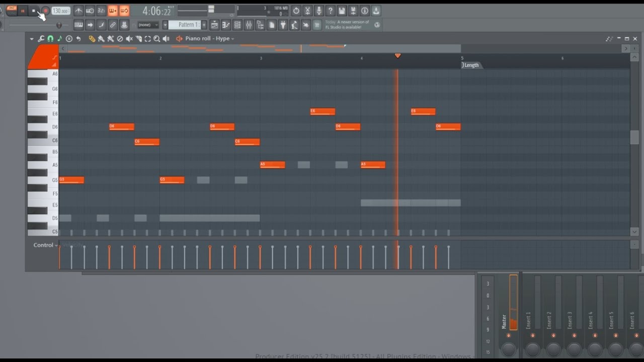Screen dimensions: 644x362
Task: Click the pause playback button
Action: pos(23,11)
